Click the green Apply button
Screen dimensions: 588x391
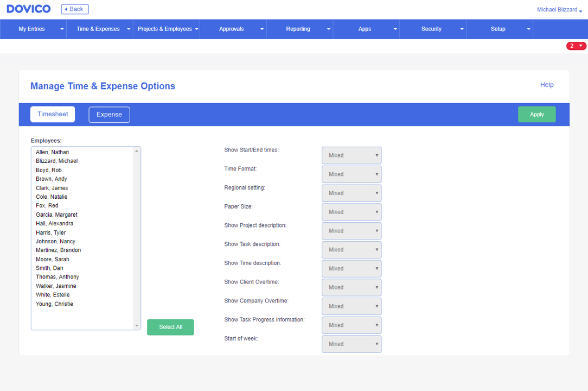[x=536, y=114]
